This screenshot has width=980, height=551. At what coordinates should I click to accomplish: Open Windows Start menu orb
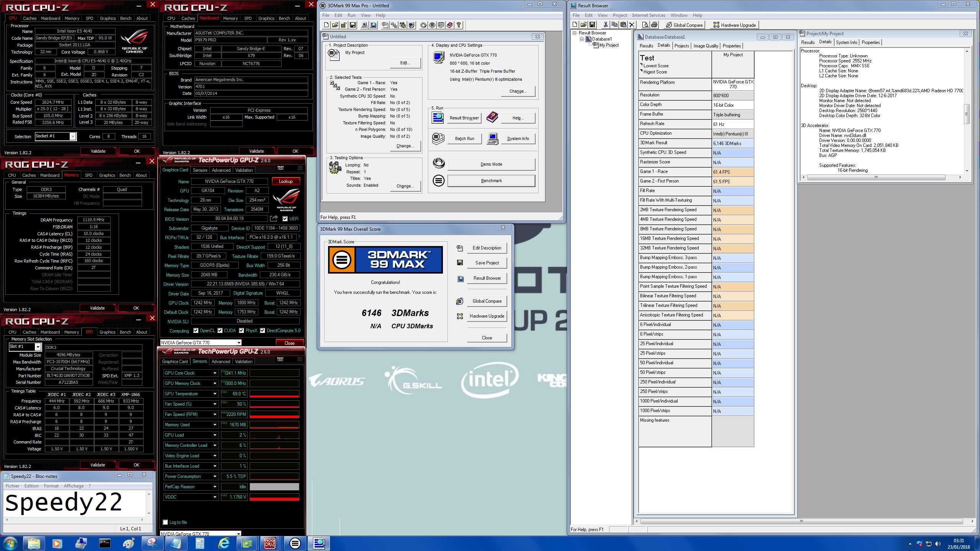click(x=10, y=543)
